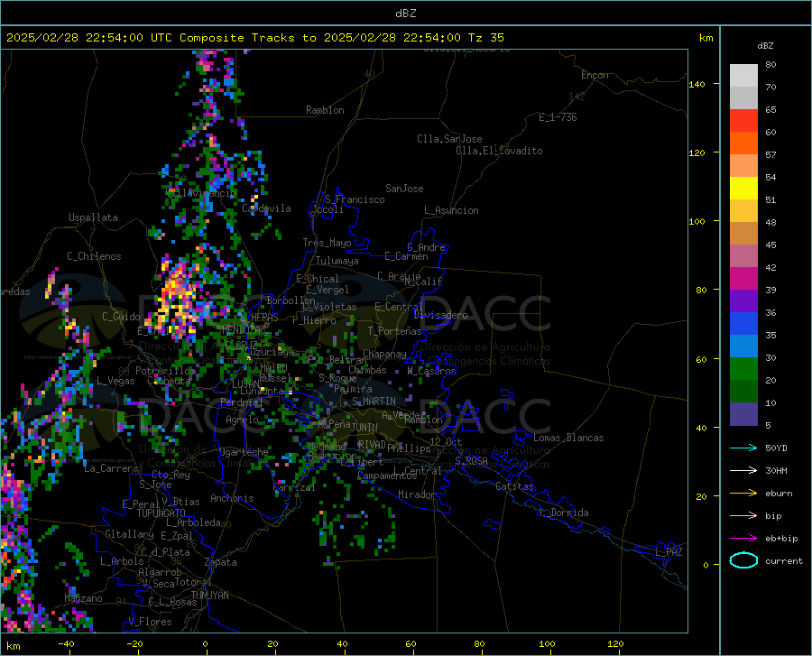Viewport: 812px width, 656px height.
Task: Click the '-40' tick on the bottom axis
Action: 66,644
